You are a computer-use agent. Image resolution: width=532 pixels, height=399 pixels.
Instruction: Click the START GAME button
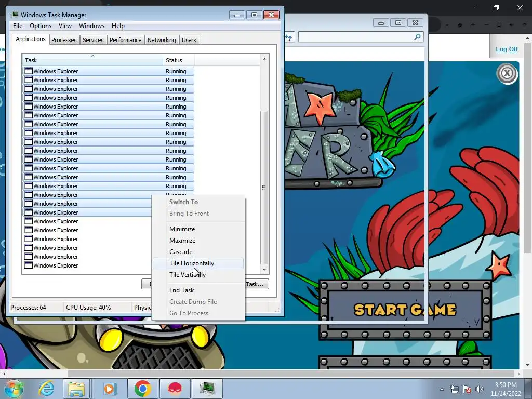pyautogui.click(x=405, y=310)
